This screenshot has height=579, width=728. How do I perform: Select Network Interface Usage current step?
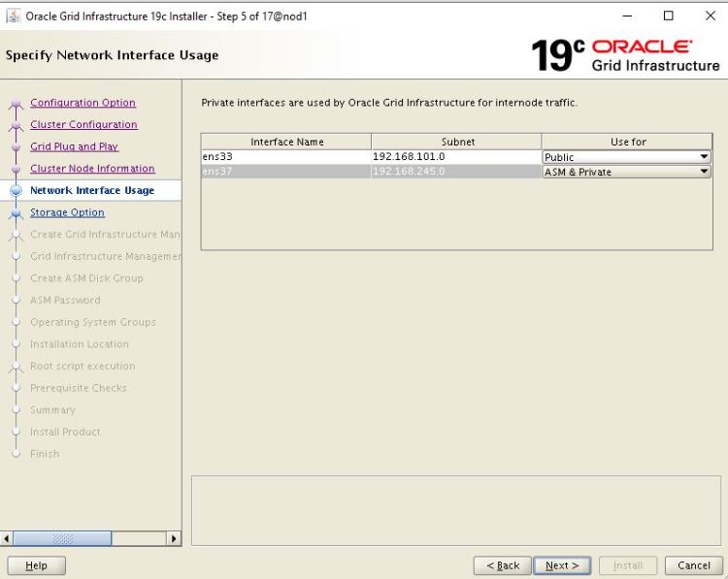[x=91, y=191]
